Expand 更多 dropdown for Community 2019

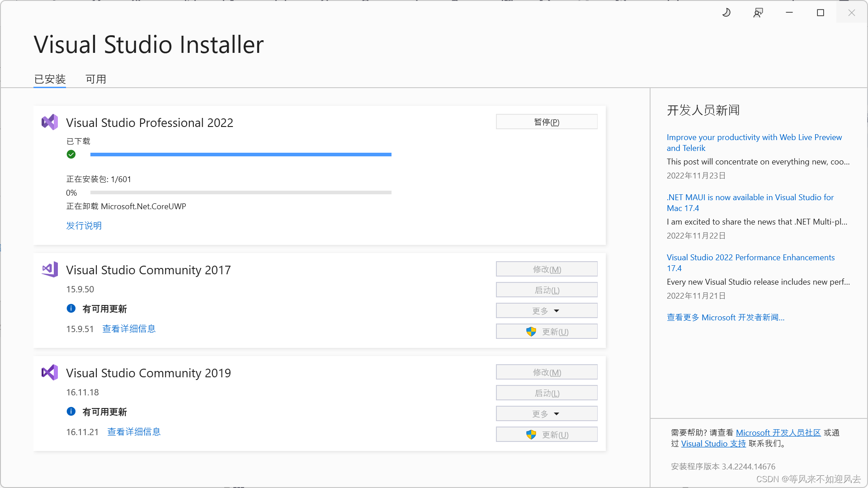[547, 414]
